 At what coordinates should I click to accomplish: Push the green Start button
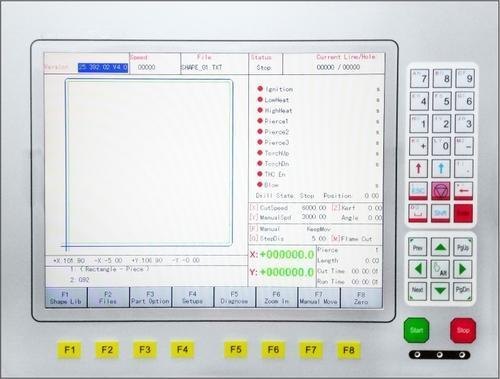[x=416, y=330]
